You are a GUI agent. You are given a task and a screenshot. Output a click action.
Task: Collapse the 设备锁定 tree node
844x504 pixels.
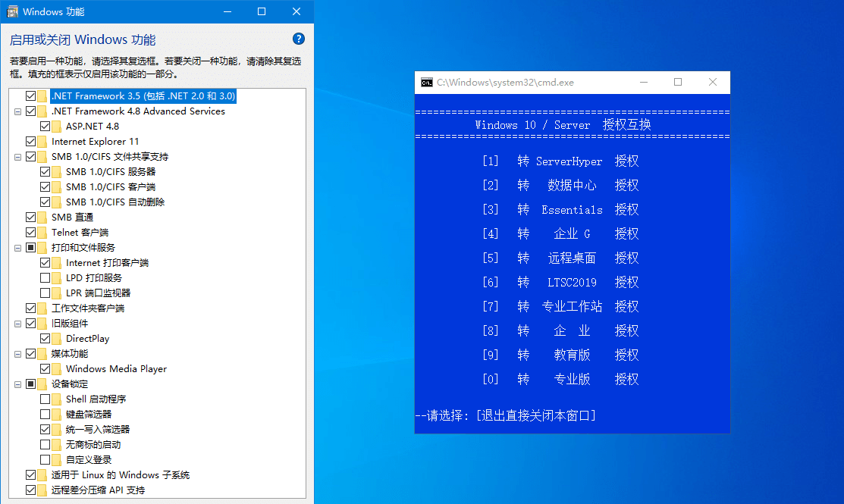[17, 383]
